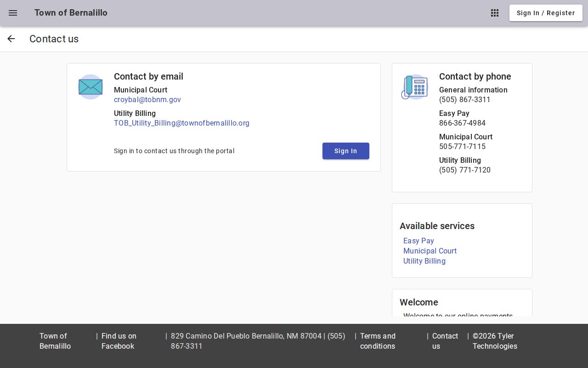Click the Available services heading
The height and width of the screenshot is (368, 588).
pos(437,226)
